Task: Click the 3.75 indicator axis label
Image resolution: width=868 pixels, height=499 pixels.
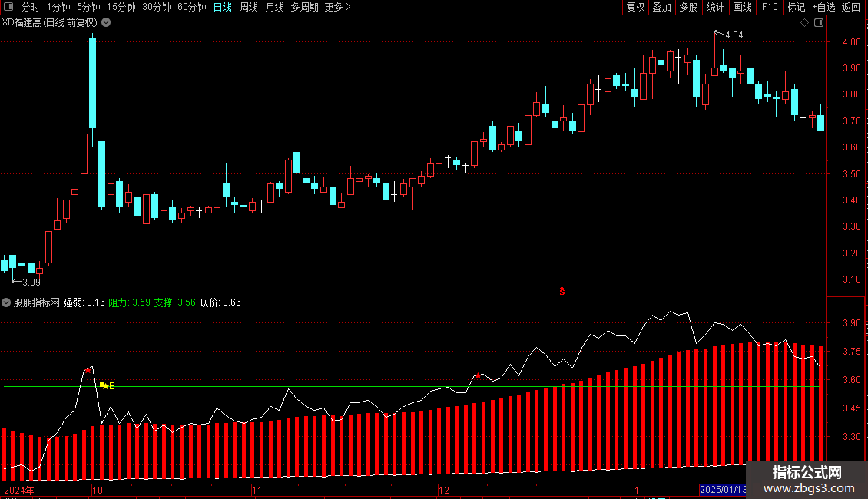Action: (851, 352)
